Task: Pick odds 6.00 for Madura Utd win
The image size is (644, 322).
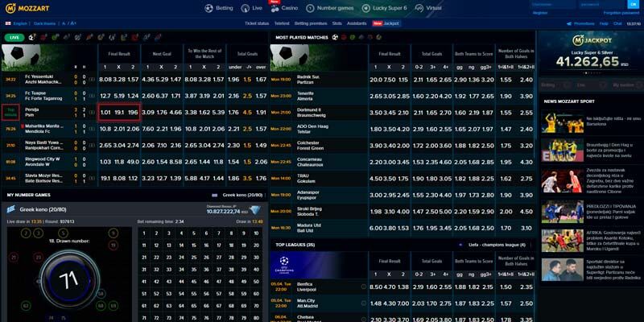Action: 376,228
